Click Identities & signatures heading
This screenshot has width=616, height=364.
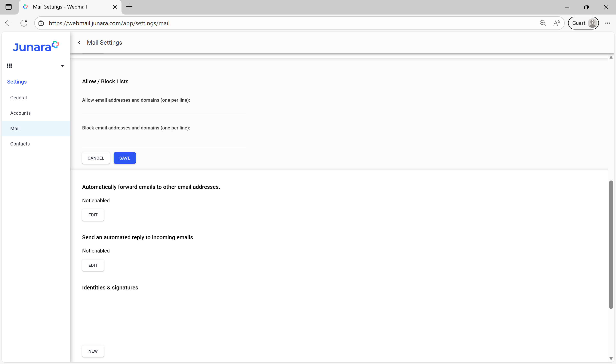pos(110,288)
